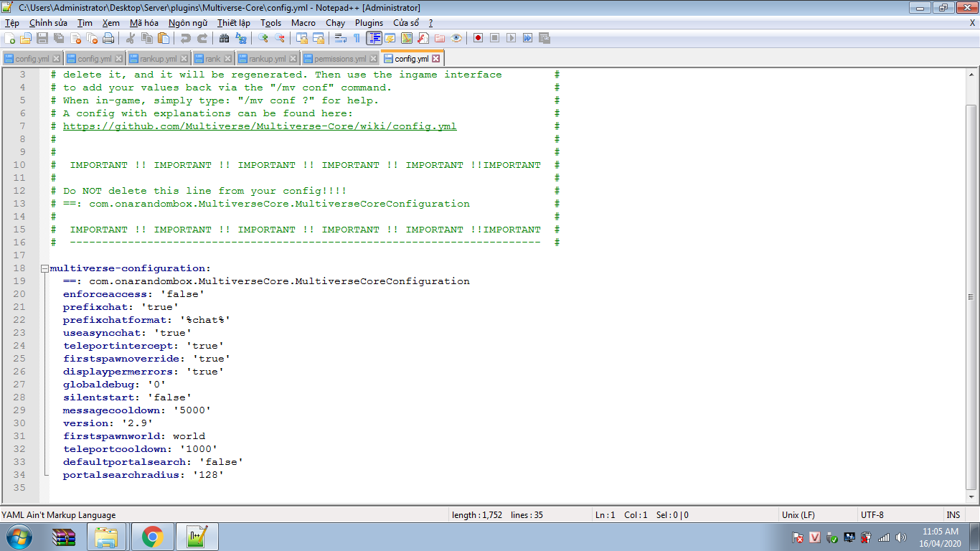This screenshot has height=551, width=980.
Task: Open Windows Explorer from the taskbar
Action: (x=108, y=537)
